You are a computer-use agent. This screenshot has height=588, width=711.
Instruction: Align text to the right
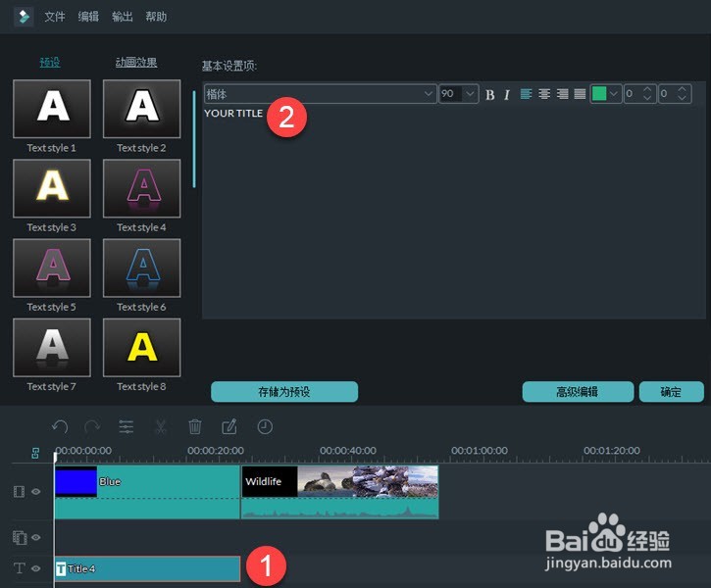(562, 94)
